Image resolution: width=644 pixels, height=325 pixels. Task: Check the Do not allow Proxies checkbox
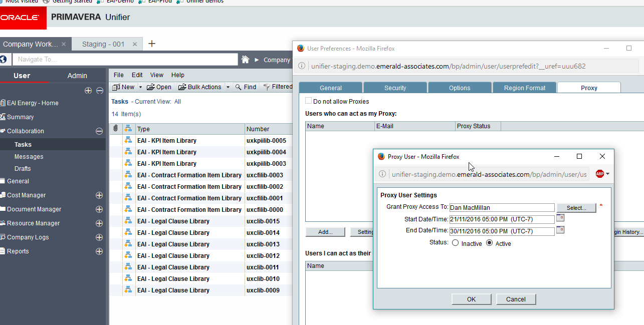(x=308, y=100)
